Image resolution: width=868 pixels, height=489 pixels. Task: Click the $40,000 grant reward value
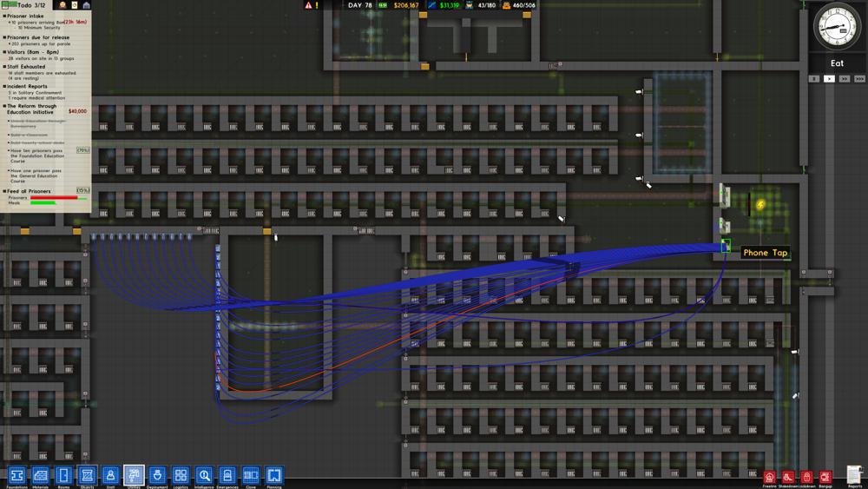(77, 111)
